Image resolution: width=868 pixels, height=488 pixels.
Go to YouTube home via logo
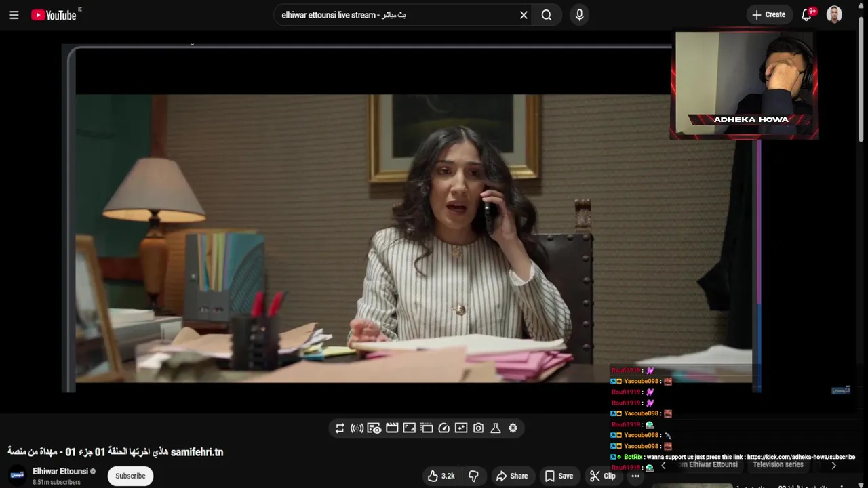coord(54,15)
